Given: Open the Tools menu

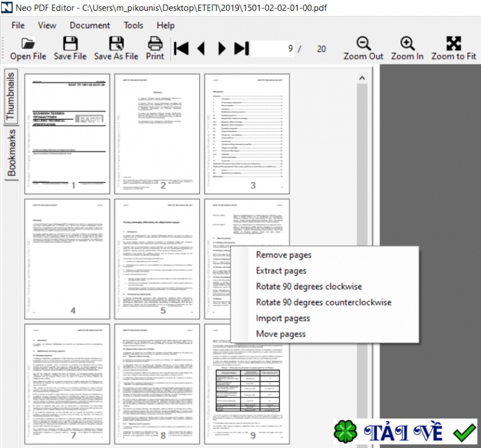Looking at the screenshot, I should click(133, 25).
